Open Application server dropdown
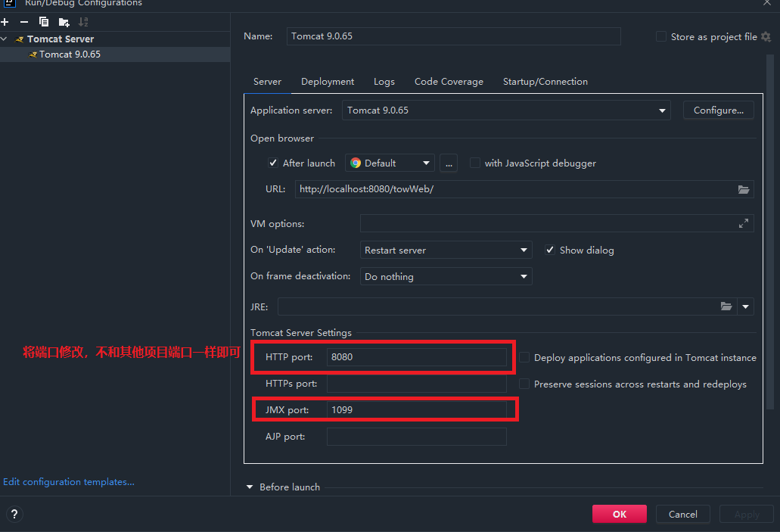This screenshot has width=780, height=532. tap(506, 110)
